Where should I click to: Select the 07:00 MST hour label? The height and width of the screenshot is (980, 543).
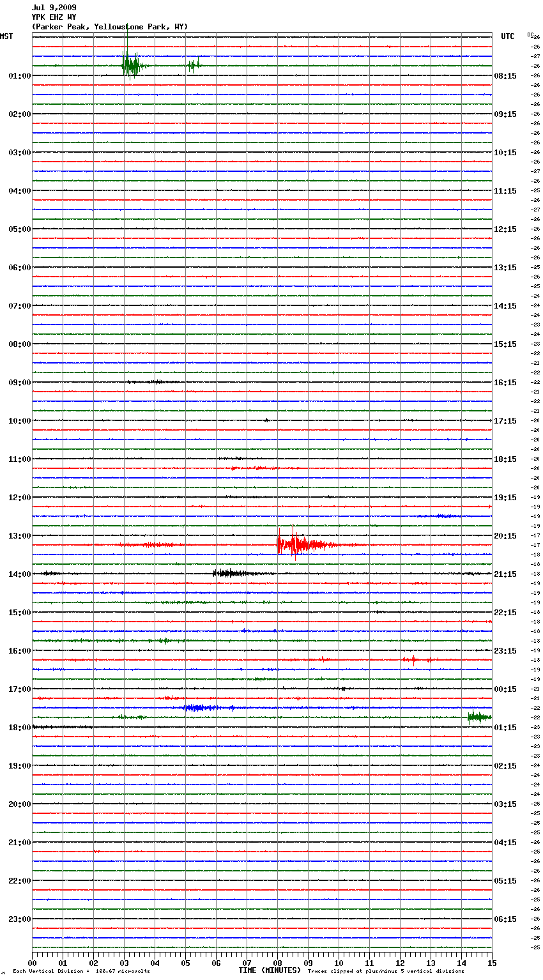click(x=19, y=306)
